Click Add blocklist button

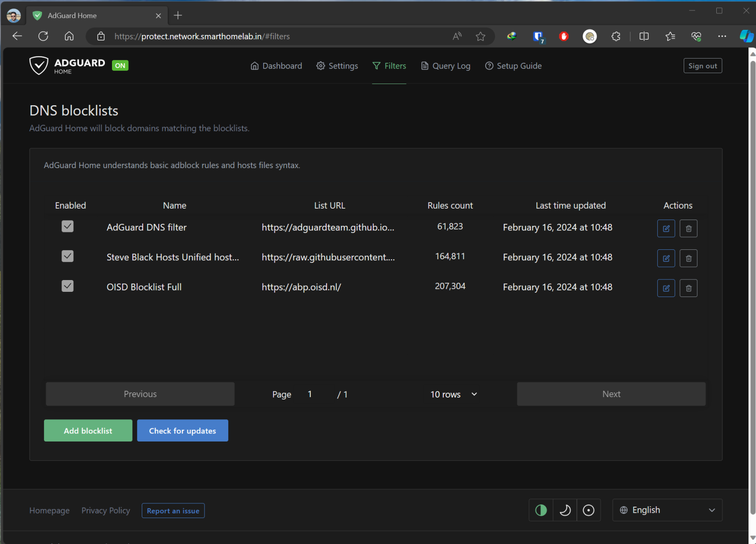(88, 431)
